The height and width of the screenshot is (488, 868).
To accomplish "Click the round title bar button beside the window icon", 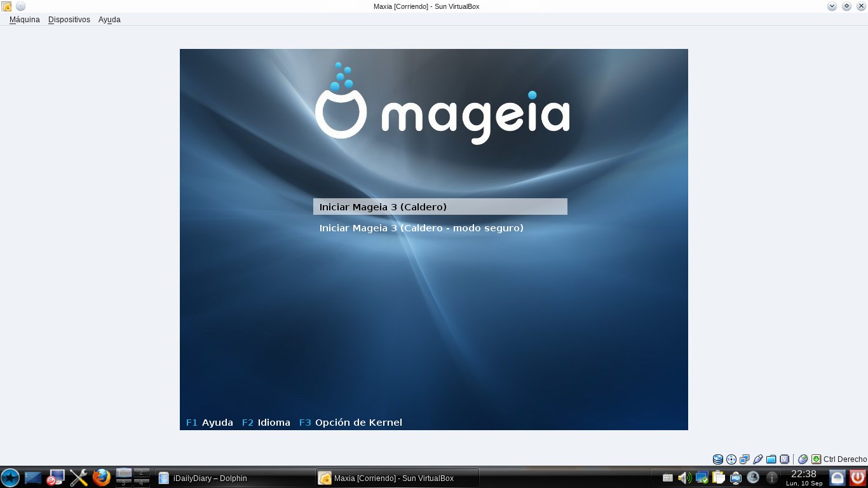I will 20,6.
